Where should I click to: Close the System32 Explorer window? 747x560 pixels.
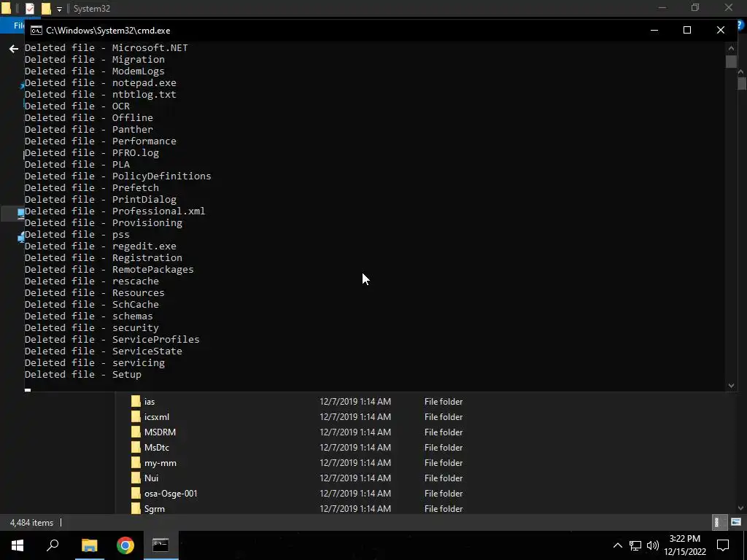729,7
